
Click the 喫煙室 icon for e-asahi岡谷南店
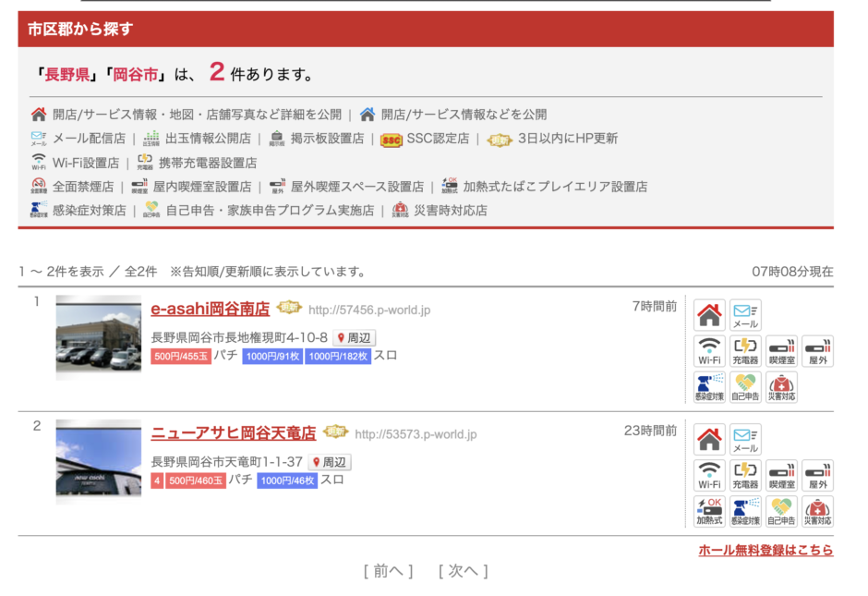click(x=781, y=351)
